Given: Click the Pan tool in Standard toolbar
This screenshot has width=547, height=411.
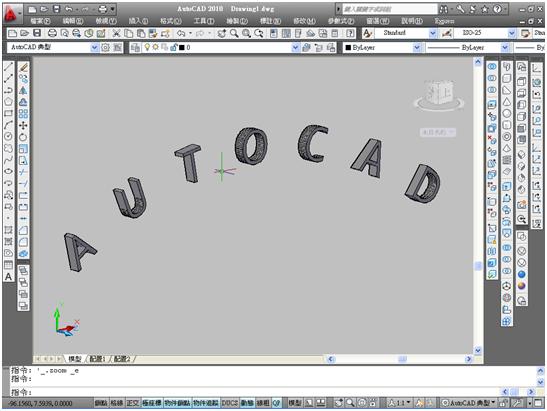Looking at the screenshot, I should pos(222,33).
